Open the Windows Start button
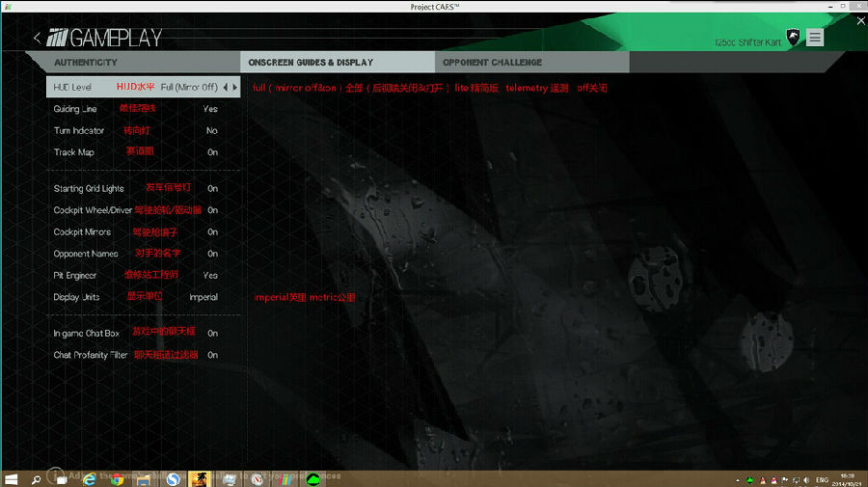868x487 pixels. click(x=11, y=479)
